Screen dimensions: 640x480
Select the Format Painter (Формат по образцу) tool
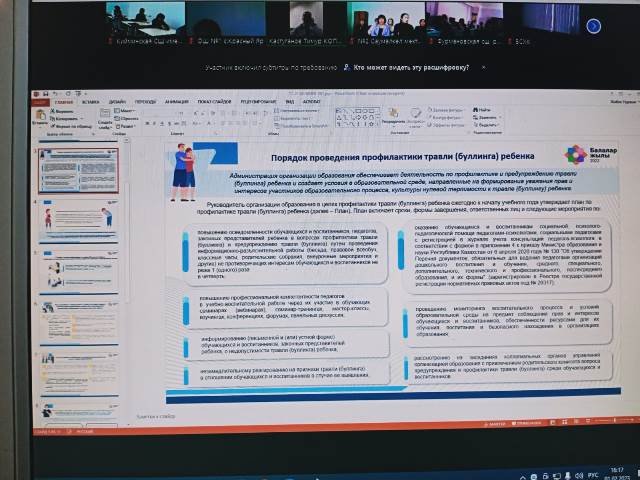point(71,126)
